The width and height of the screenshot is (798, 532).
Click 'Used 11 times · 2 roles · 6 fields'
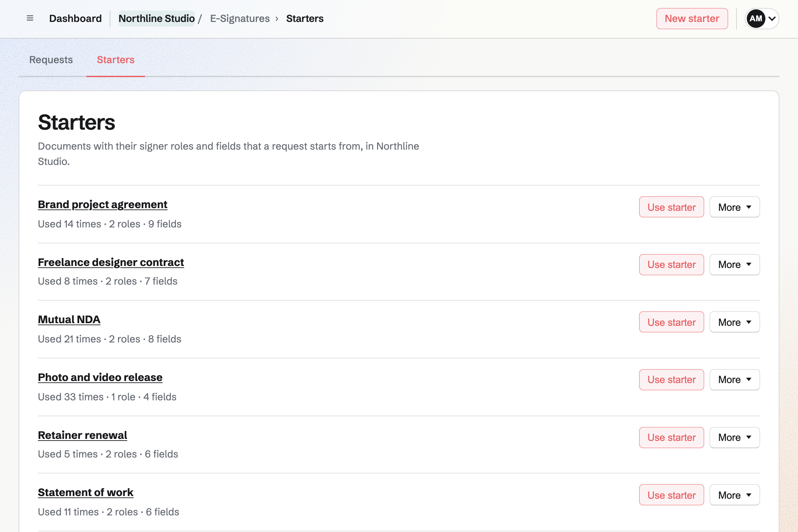tap(109, 512)
